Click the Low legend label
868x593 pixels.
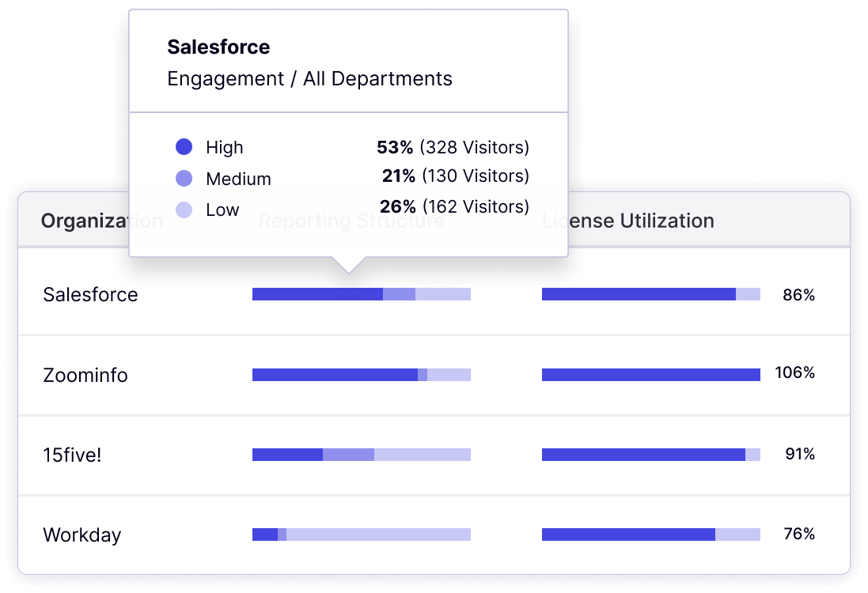coord(222,210)
